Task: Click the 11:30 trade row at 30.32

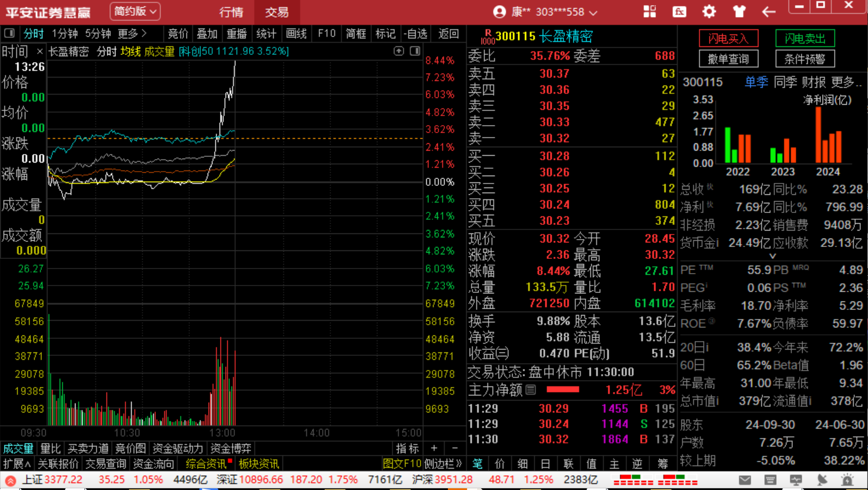Action: tap(571, 440)
